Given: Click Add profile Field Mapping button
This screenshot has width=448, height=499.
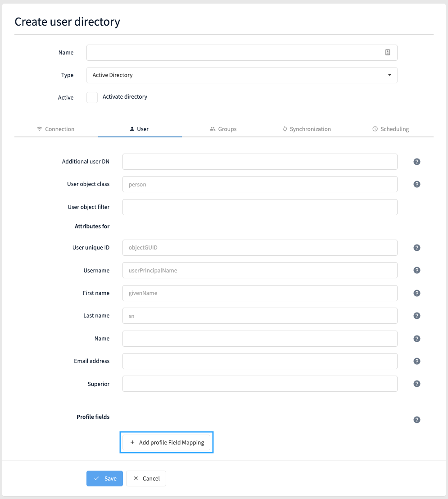Looking at the screenshot, I should pyautogui.click(x=167, y=442).
